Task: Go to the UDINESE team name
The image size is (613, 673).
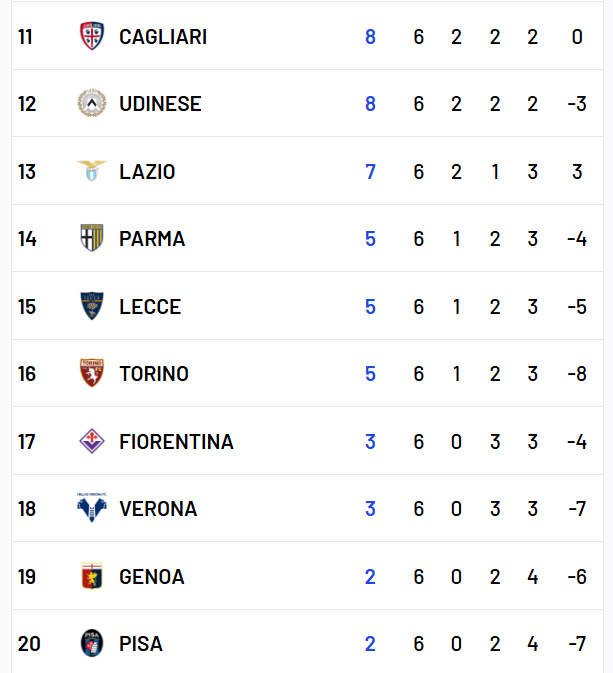Action: coord(160,104)
